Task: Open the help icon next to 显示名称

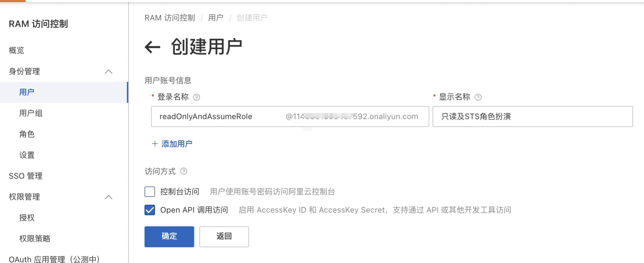Action: pyautogui.click(x=478, y=97)
